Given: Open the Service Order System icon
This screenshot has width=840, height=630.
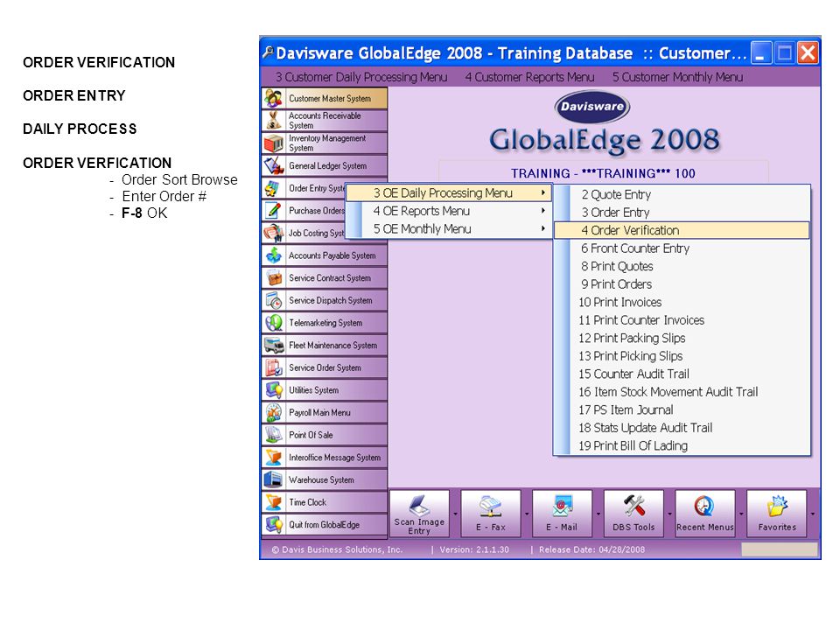Looking at the screenshot, I should pyautogui.click(x=274, y=368).
